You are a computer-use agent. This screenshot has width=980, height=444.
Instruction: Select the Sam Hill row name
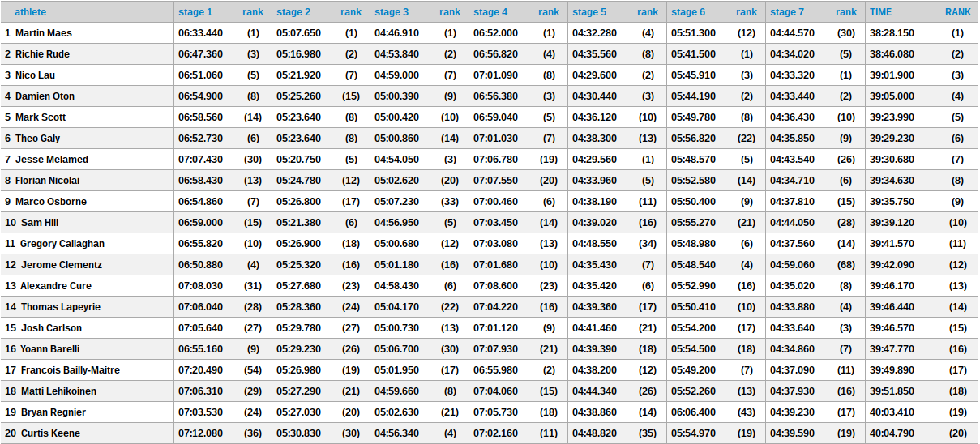click(40, 223)
